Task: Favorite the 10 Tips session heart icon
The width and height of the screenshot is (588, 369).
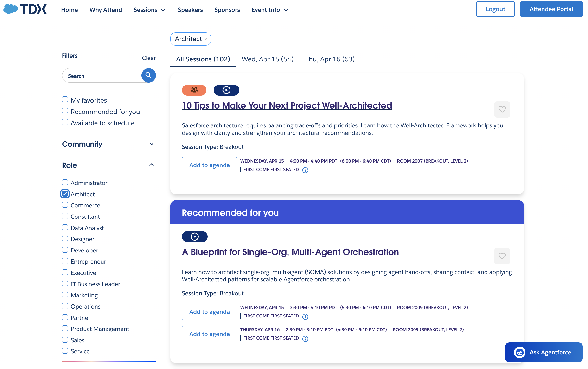Action: (x=502, y=109)
